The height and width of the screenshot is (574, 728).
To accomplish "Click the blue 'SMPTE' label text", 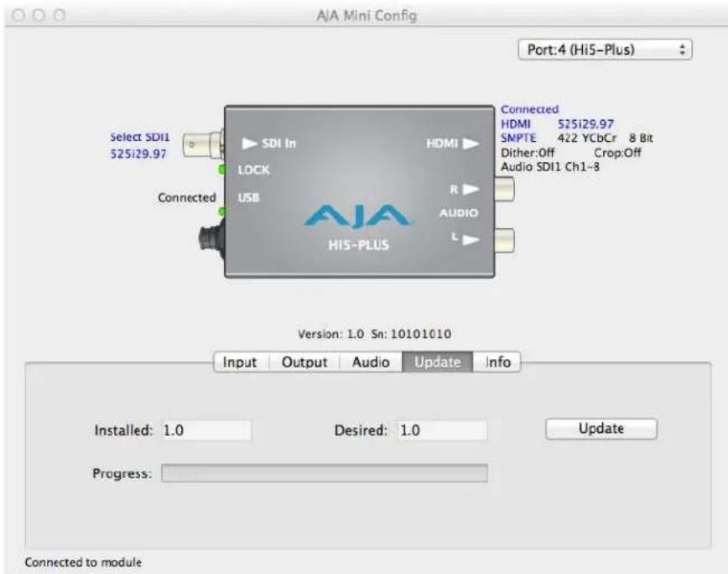I will (518, 138).
